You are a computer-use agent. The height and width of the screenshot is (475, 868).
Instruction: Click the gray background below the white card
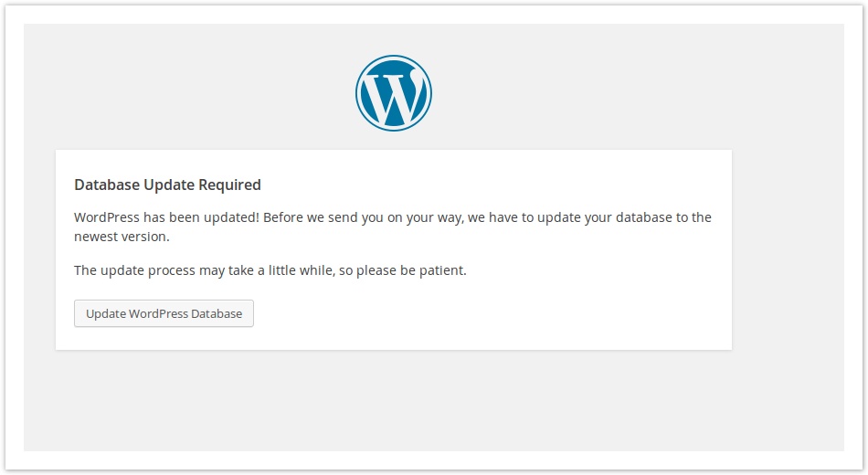tap(393, 400)
